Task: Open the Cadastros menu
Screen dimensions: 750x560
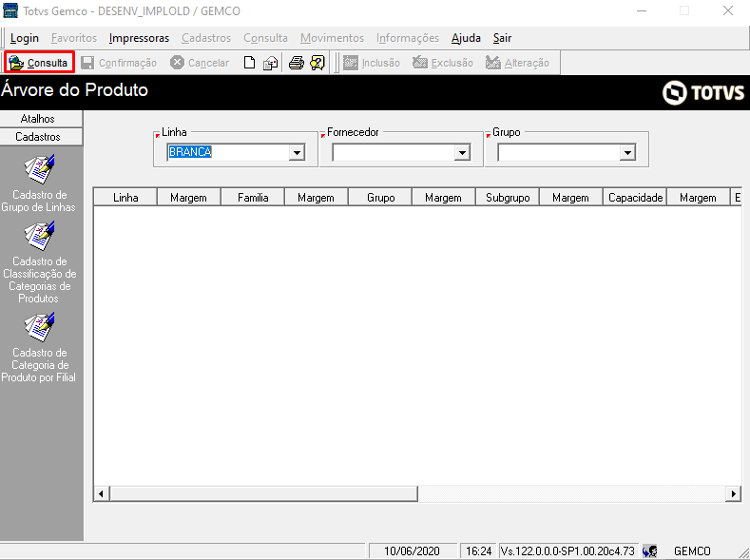Action: click(206, 38)
